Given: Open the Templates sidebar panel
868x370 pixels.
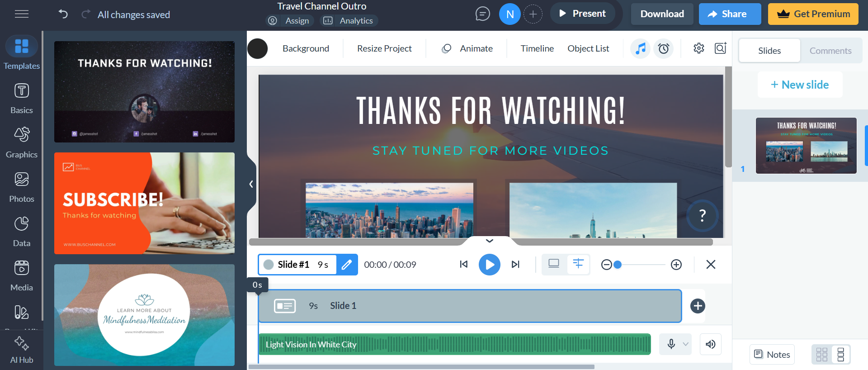Looking at the screenshot, I should (x=22, y=53).
